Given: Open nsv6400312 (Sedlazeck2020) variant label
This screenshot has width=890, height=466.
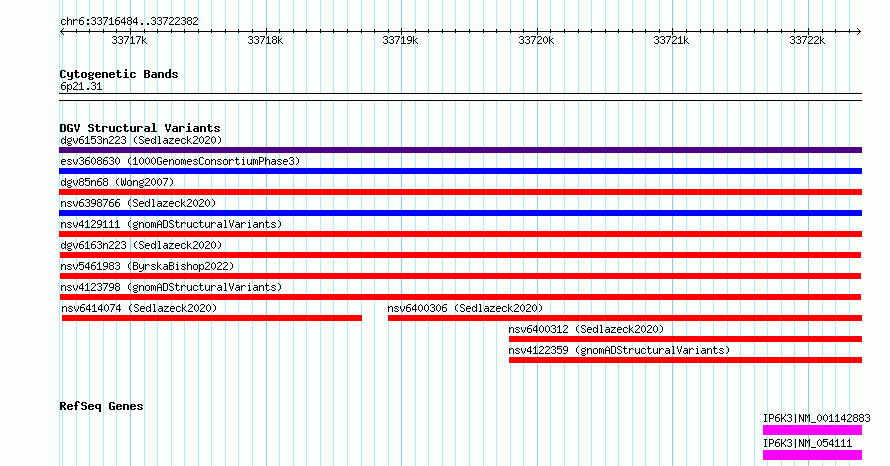Looking at the screenshot, I should point(586,329).
